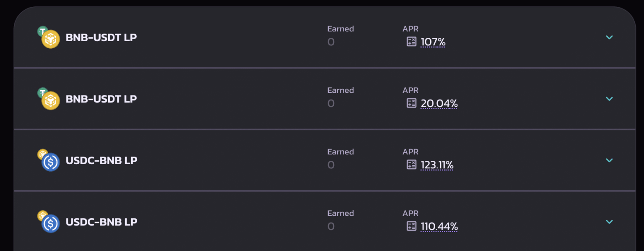Open APR calculator icon beside 20.04%
The height and width of the screenshot is (251, 644).
tap(411, 103)
